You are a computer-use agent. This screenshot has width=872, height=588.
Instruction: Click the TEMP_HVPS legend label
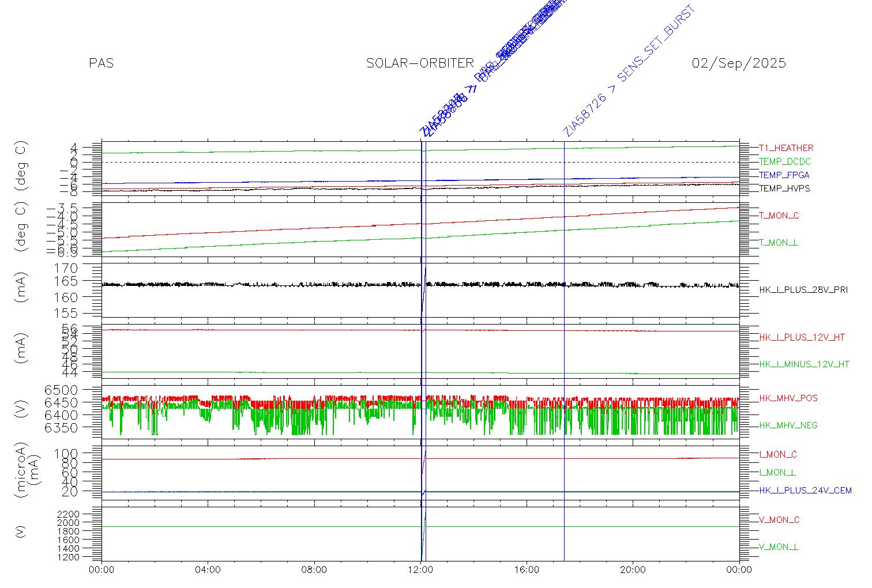tap(784, 189)
